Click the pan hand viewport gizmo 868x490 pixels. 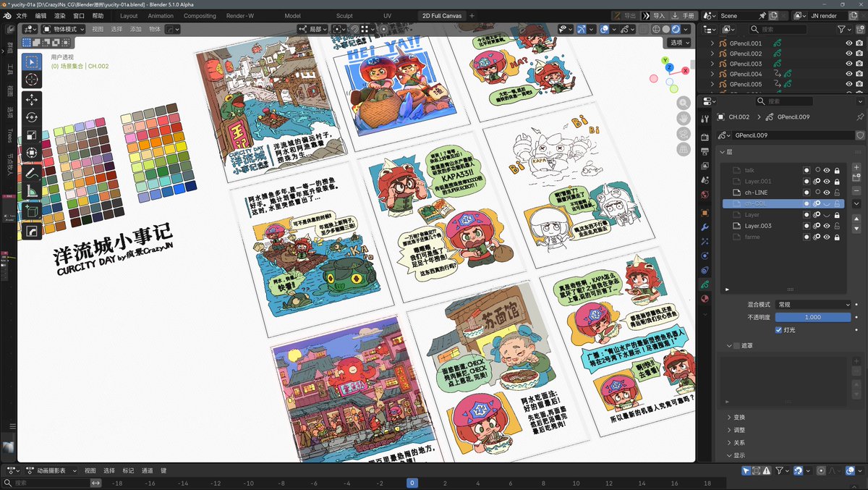tap(683, 119)
